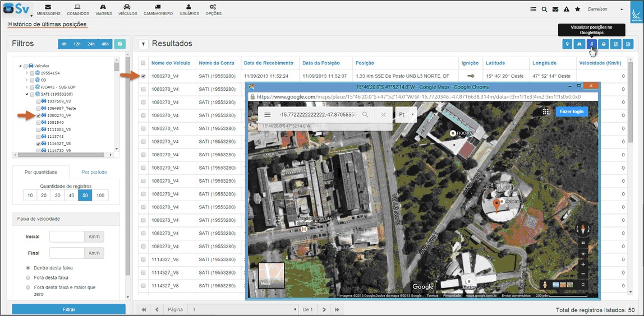Collapse the SATI (19553280) tree node
644x316 pixels.
tap(27, 94)
